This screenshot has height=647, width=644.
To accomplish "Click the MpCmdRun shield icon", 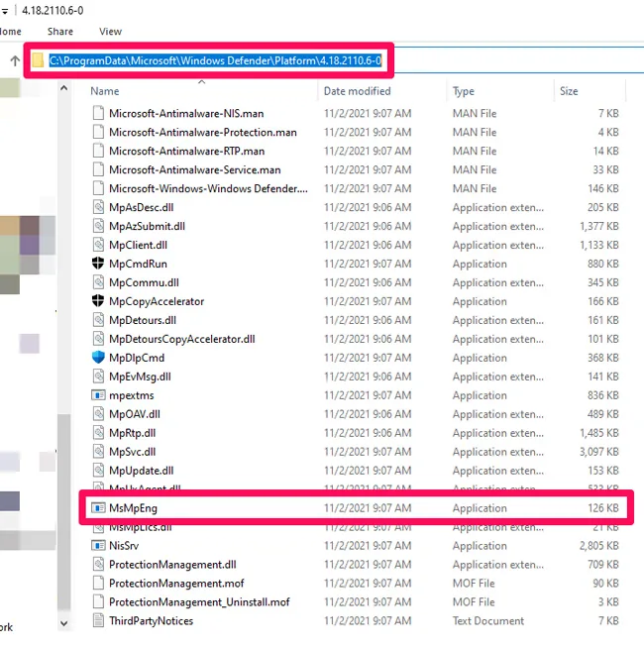I will (98, 264).
